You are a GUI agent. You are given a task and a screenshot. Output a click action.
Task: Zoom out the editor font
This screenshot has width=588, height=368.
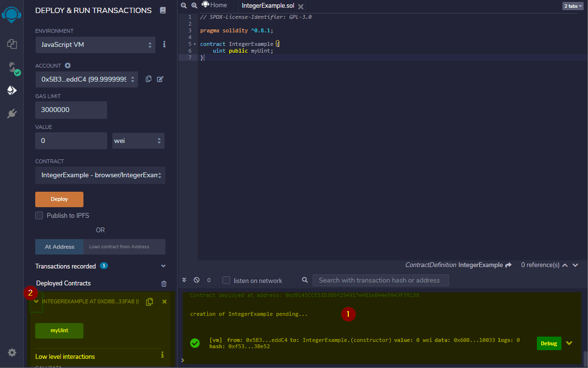coord(184,5)
